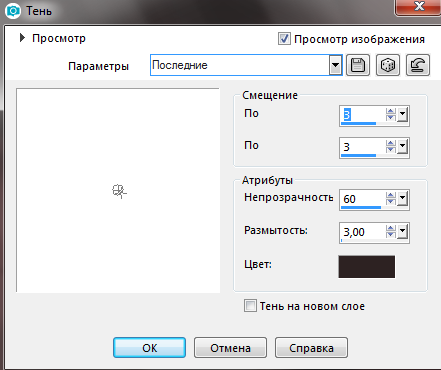
Task: Click the Справка button
Action: (x=311, y=348)
